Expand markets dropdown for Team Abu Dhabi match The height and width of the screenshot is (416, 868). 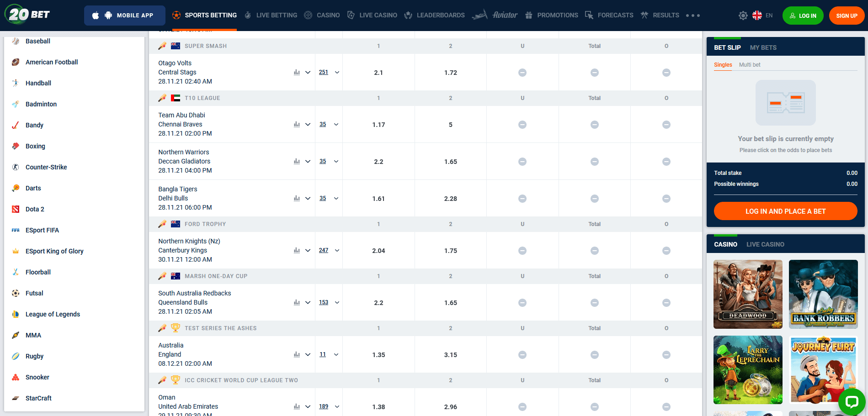[336, 124]
